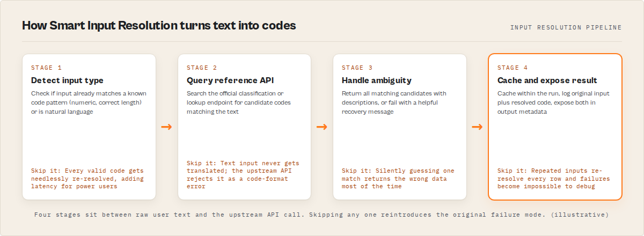Click Stage 2 'Skip it' code-format error note

(x=243, y=175)
